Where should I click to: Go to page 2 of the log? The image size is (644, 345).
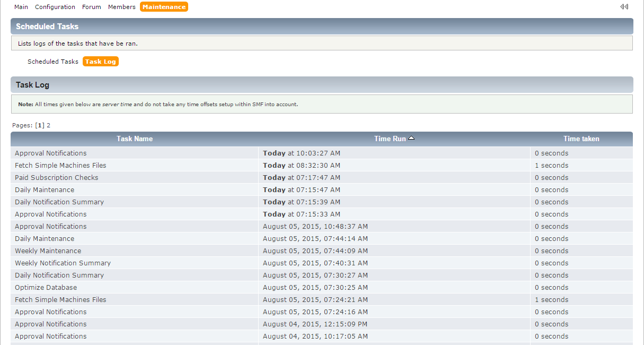49,125
